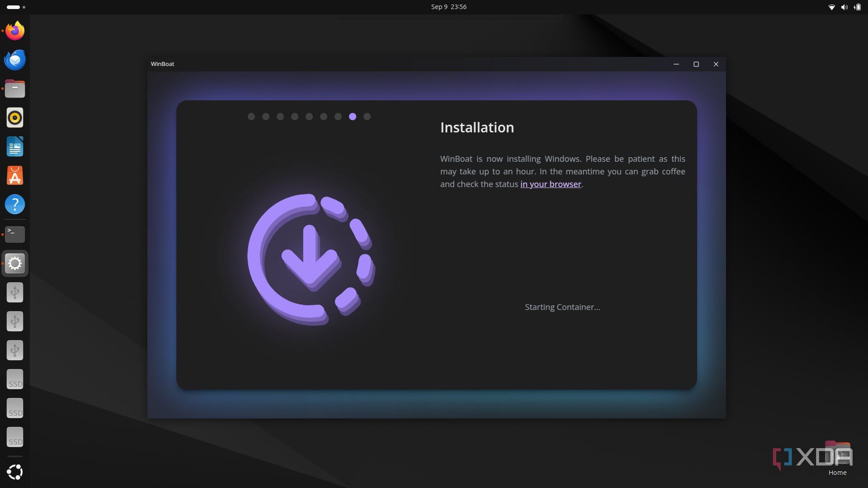Click the highlighted purple step dot
This screenshot has height=488, width=868.
pyautogui.click(x=353, y=117)
